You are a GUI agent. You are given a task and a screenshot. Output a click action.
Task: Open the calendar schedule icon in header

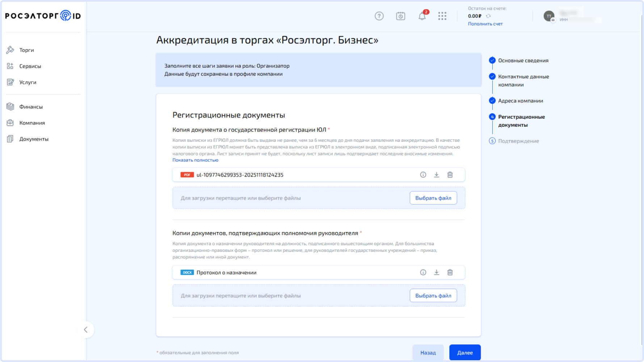[400, 16]
